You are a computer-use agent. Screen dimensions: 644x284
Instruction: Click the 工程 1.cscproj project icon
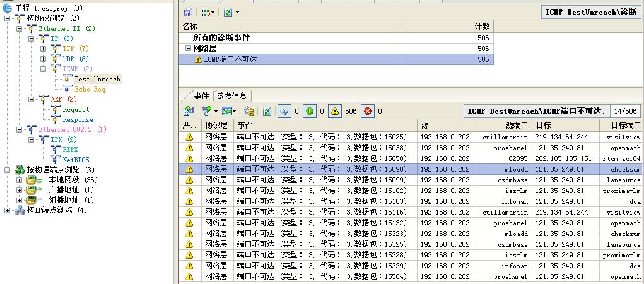pos(8,8)
